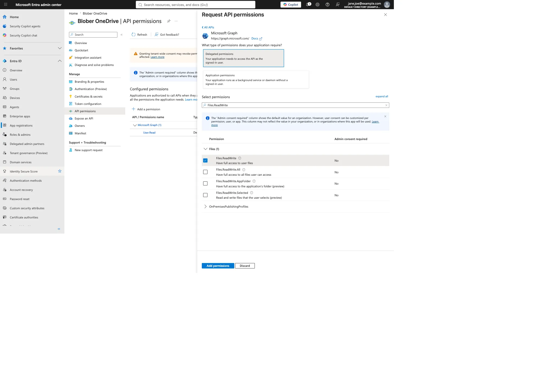Screen dimensions: 554x392
Task: Open the Docs external link
Action: point(257,39)
